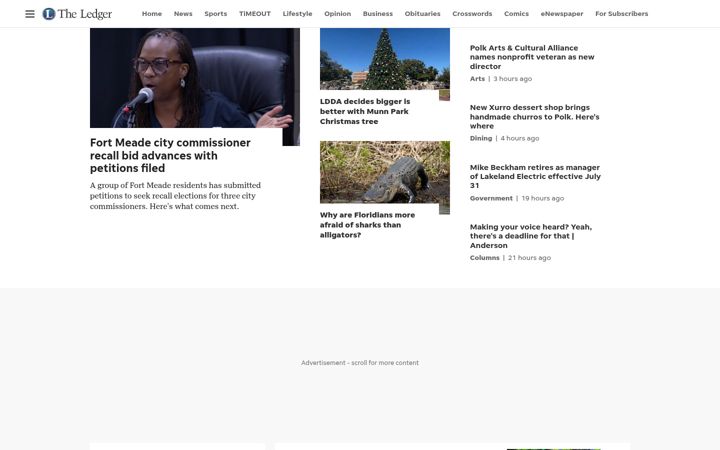Click the 4 hours ago timestamp
Viewport: 720px width, 450px height.
tap(520, 138)
